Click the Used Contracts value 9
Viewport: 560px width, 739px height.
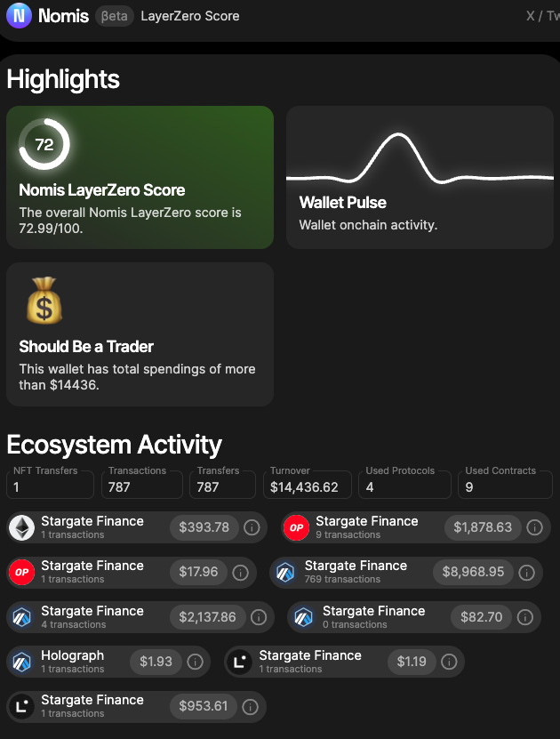coord(469,486)
